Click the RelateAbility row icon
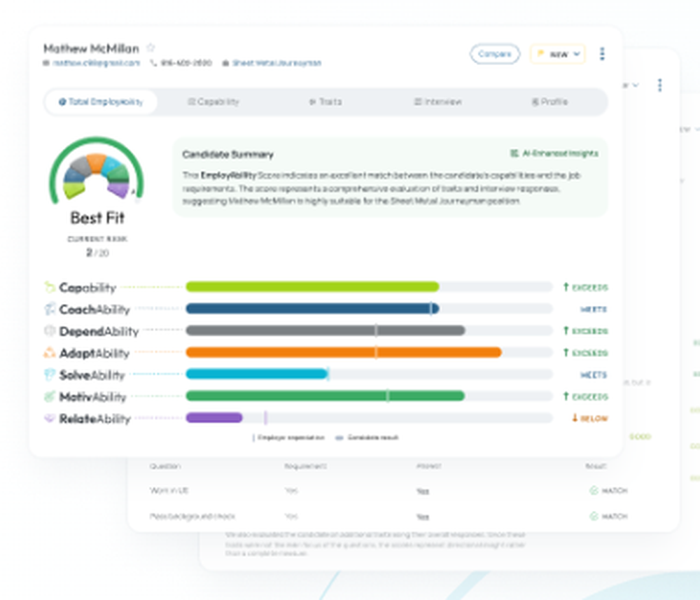 (50, 418)
